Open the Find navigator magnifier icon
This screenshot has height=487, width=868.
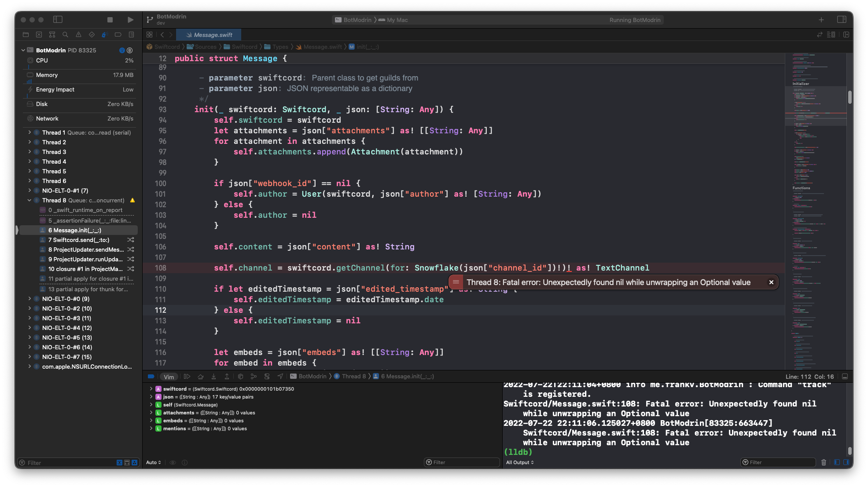(x=65, y=35)
